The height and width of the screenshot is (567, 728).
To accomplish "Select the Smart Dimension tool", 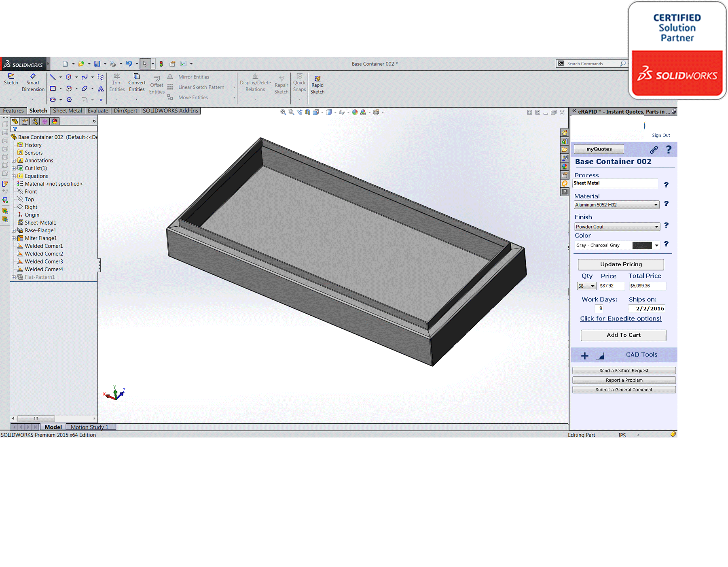I will [33, 83].
